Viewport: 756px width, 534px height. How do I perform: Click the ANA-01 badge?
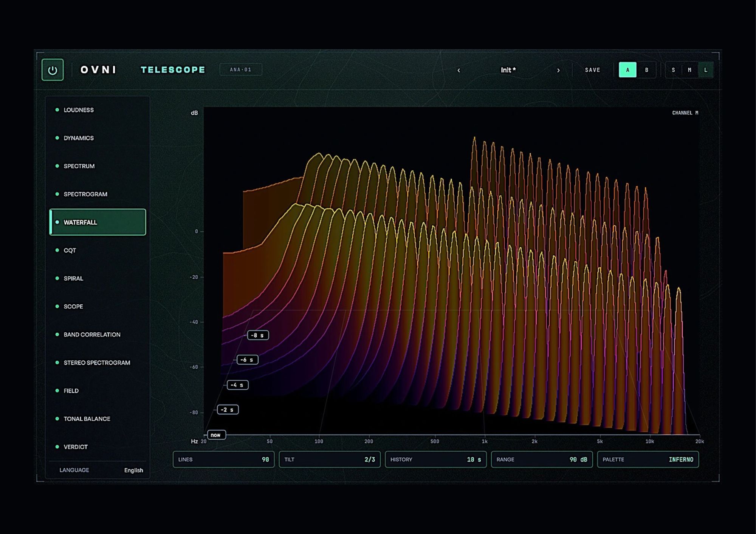coord(241,69)
